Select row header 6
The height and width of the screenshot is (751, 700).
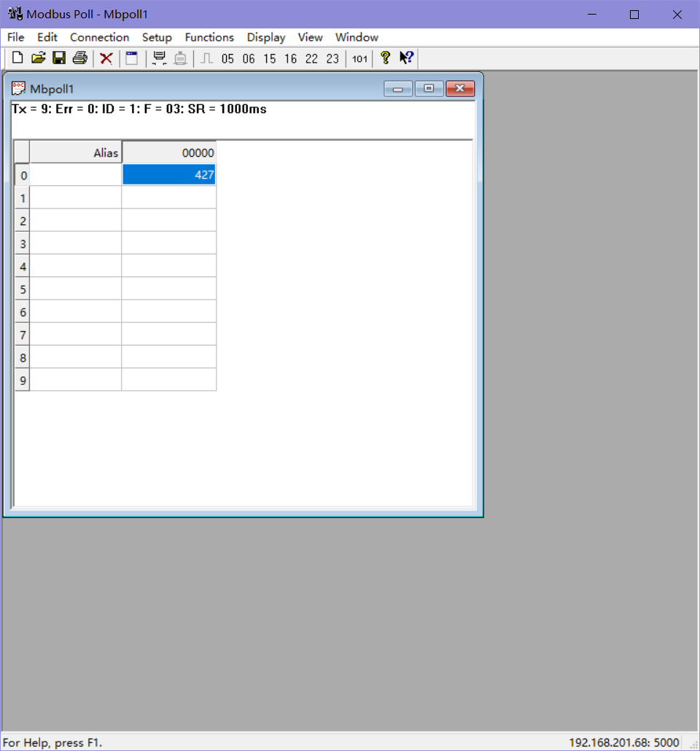(23, 312)
